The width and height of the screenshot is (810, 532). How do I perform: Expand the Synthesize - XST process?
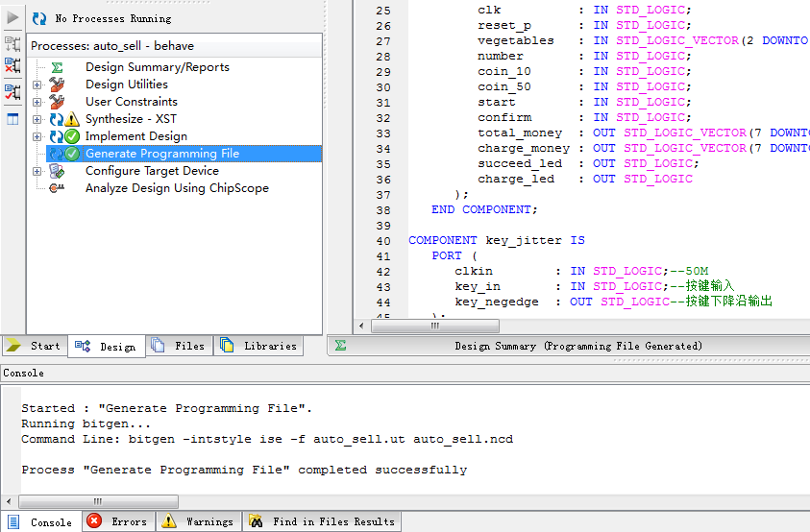click(x=37, y=119)
